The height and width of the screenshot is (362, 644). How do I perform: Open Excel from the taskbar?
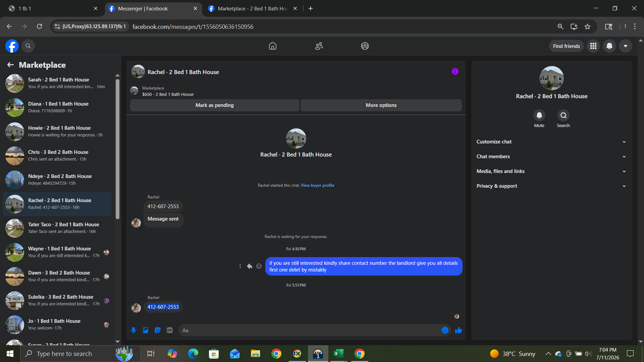pos(338,354)
